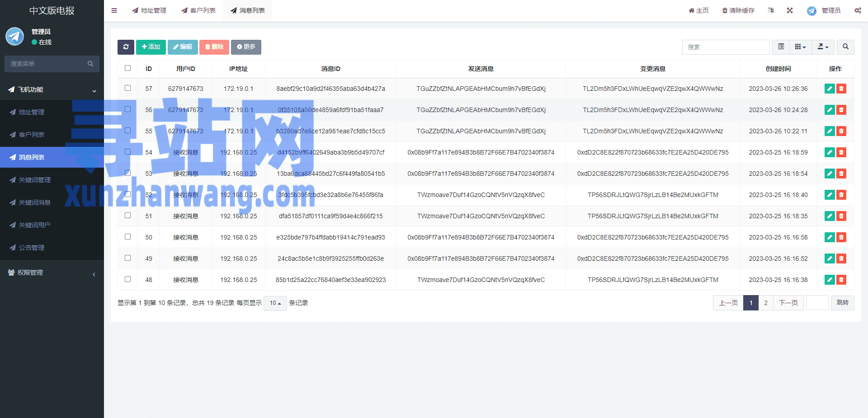
Task: Click the hamburger sidebar toggle icon
Action: (114, 10)
